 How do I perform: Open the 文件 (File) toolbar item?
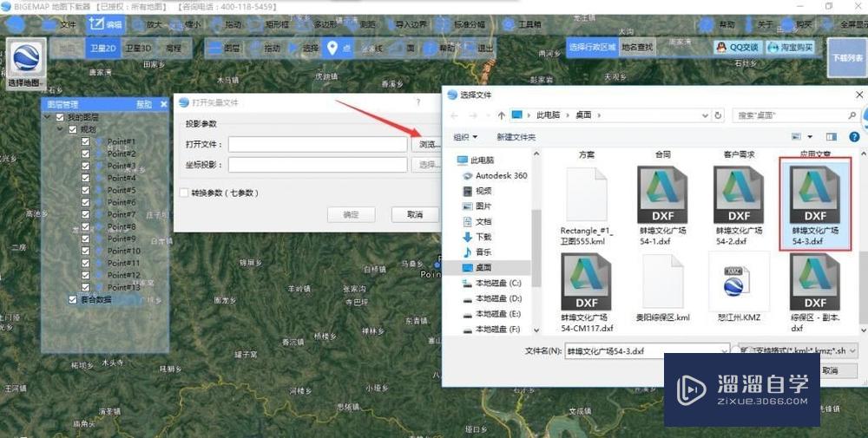[59, 25]
